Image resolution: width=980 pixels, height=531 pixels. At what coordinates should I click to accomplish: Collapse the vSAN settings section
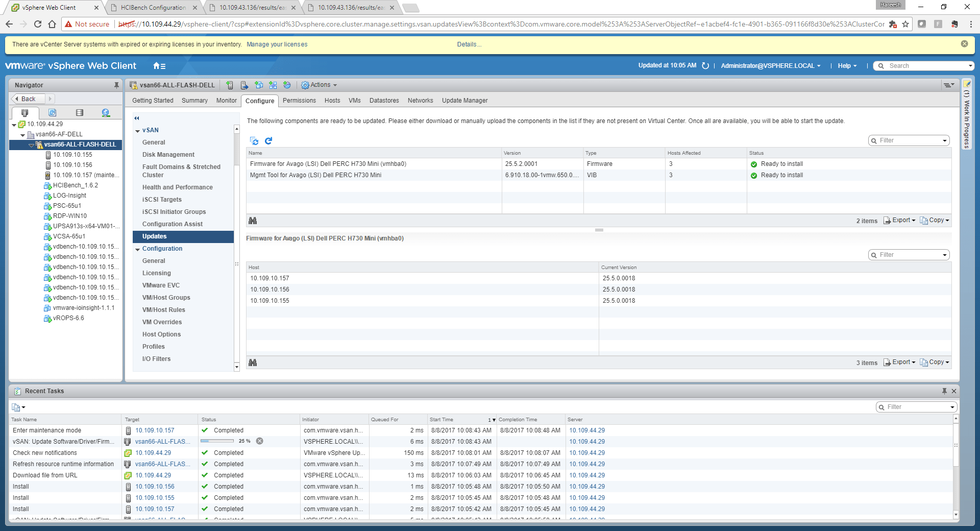[138, 131]
